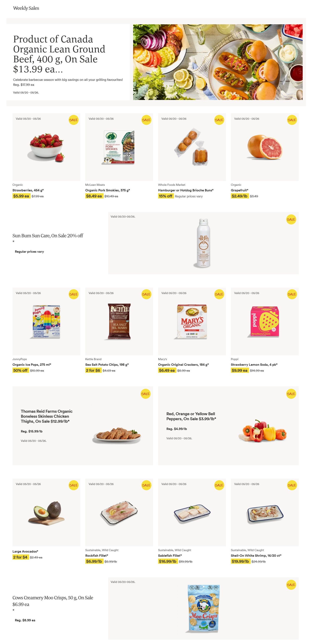The image size is (312, 644).
Task: Open the McLean Pork Smokies product image
Action: tap(119, 147)
